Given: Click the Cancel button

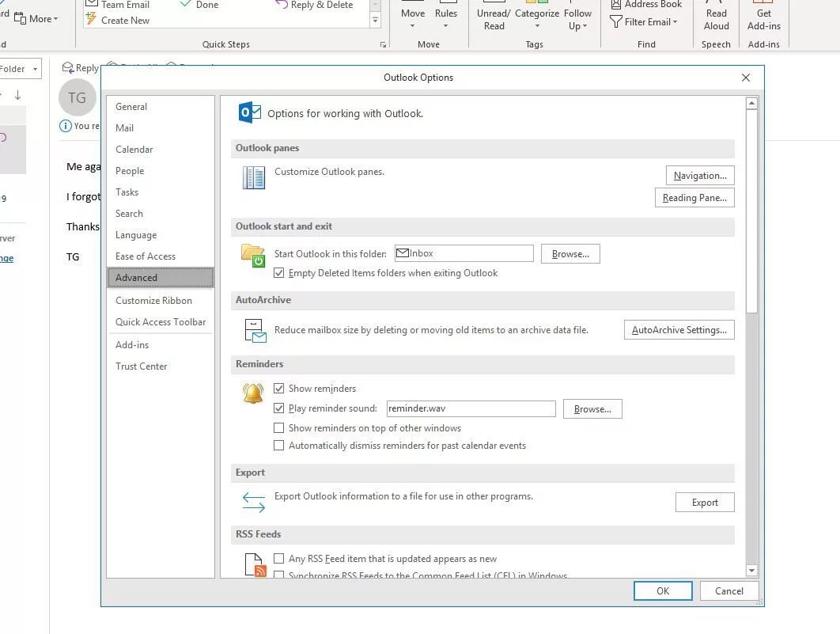Looking at the screenshot, I should click(729, 591).
